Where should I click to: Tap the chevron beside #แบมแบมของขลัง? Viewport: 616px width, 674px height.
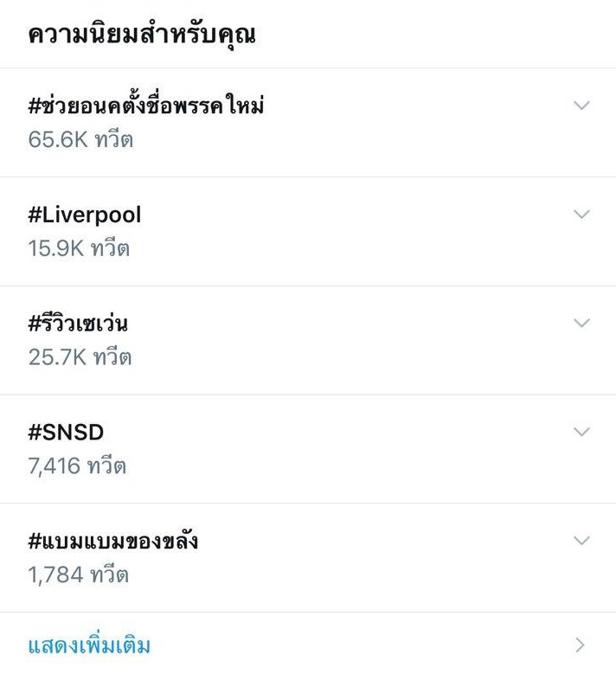click(581, 541)
